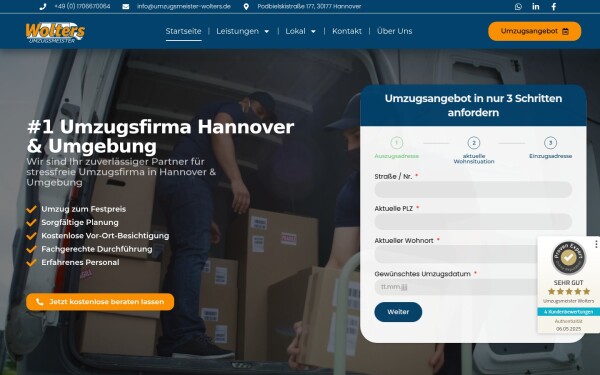Click the #1 Umzugsfirma Hannover heading

160,136
